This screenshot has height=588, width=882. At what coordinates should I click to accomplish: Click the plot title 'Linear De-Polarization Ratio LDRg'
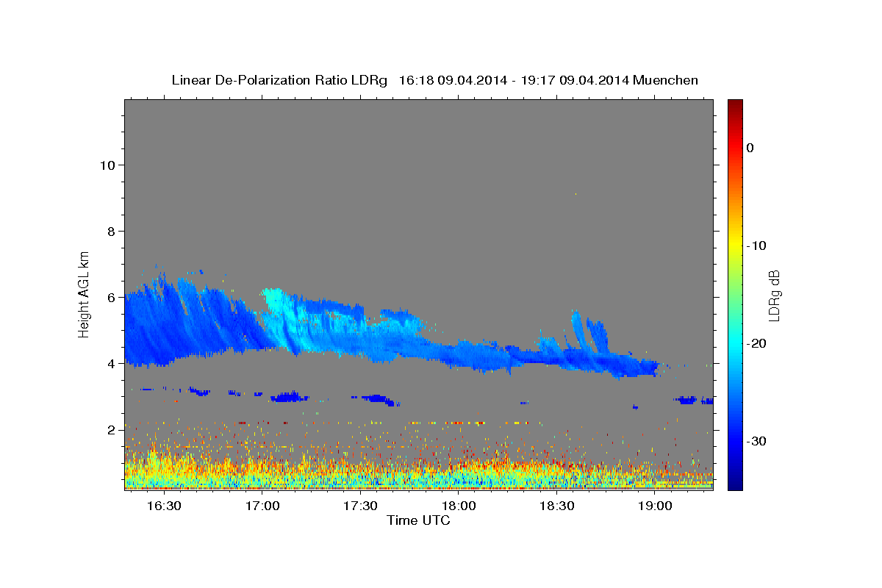[x=279, y=80]
